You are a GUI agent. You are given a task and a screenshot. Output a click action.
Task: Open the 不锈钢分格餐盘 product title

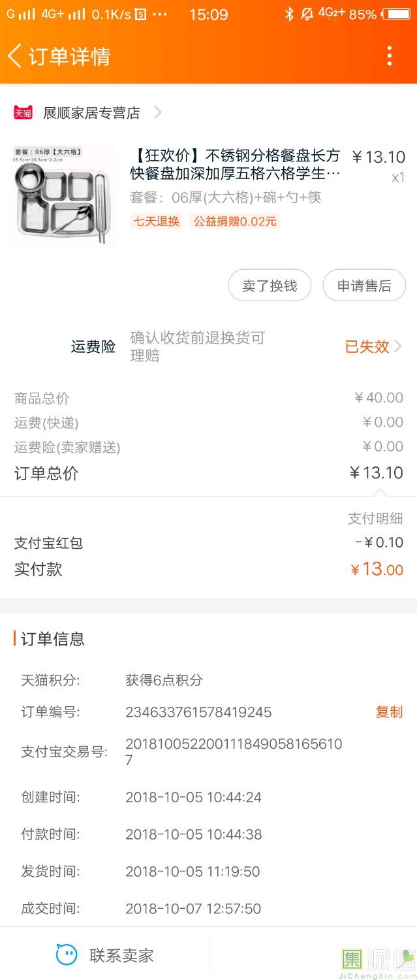(x=235, y=165)
